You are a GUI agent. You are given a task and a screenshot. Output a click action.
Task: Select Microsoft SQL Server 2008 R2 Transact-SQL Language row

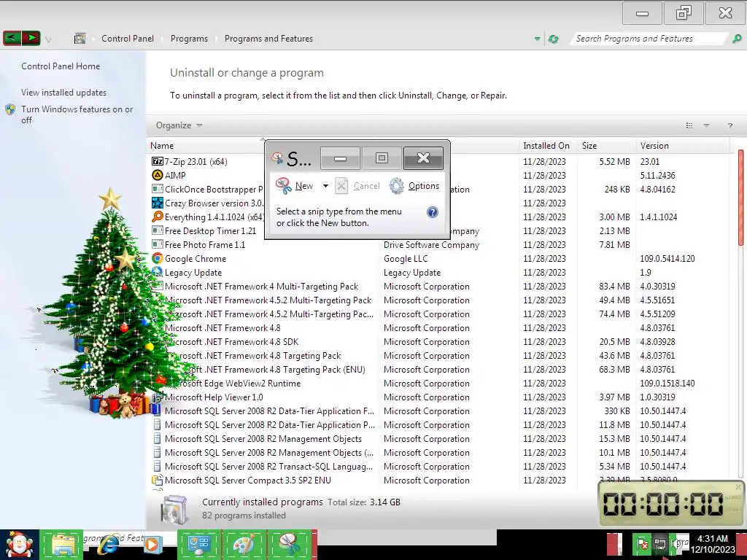pos(268,466)
